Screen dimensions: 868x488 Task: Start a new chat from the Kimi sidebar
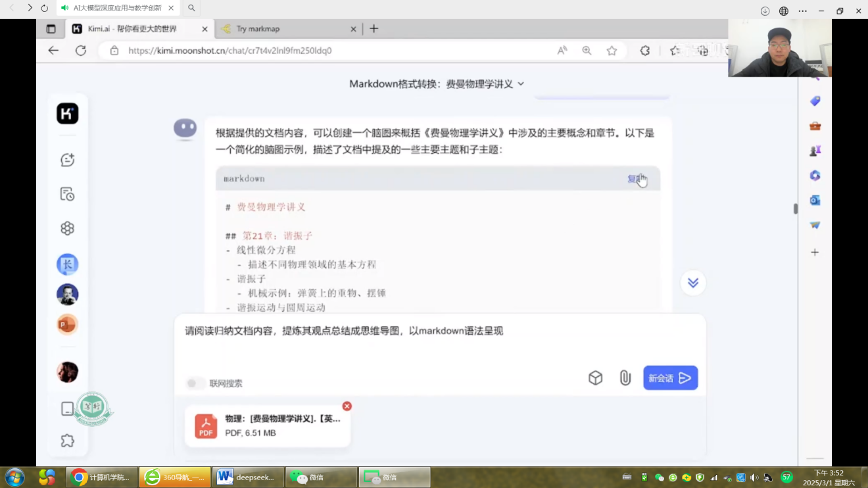coord(67,160)
